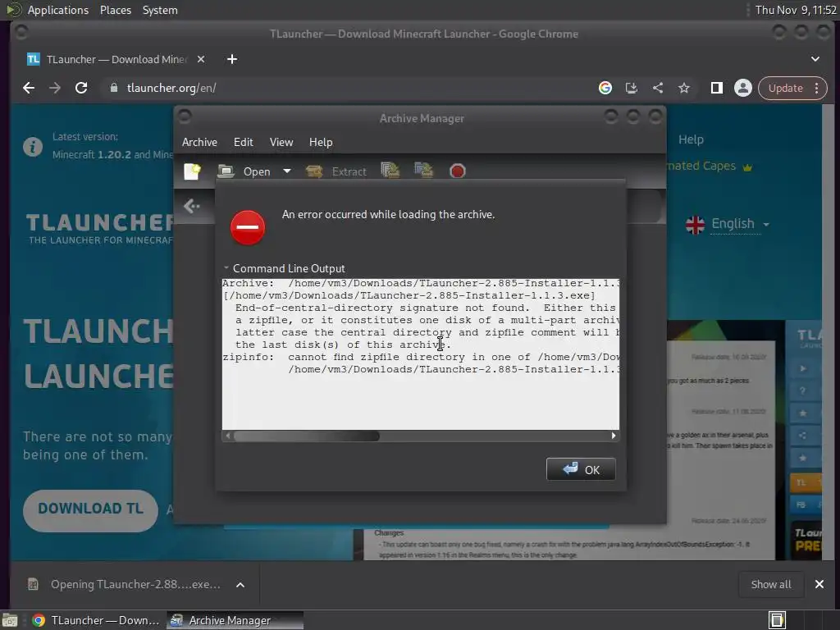Reload the tlauncher.org page
Image resolution: width=840 pixels, height=630 pixels.
pos(81,88)
